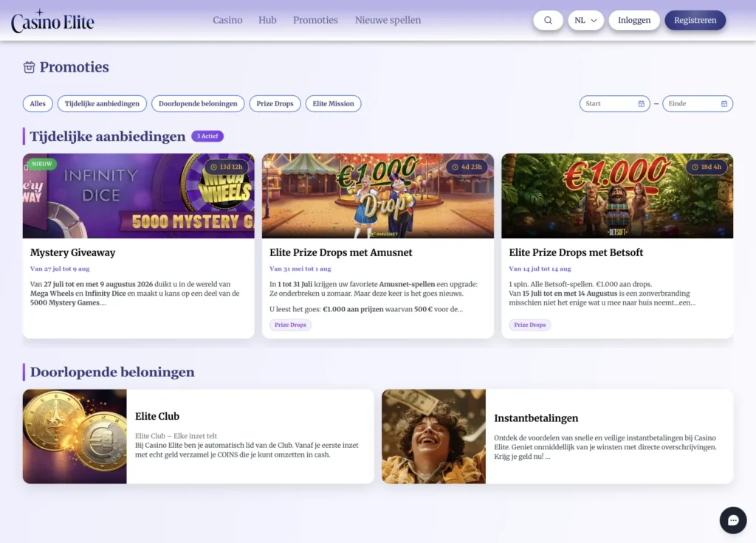
Task: Click the Start date input field
Action: (x=614, y=103)
